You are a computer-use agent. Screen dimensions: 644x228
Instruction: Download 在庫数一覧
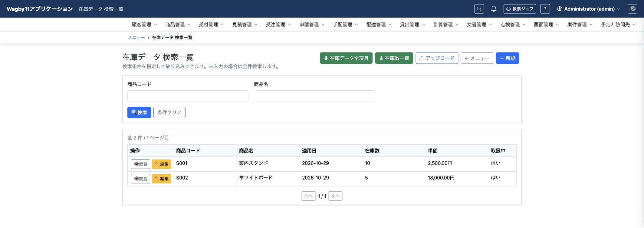point(394,58)
